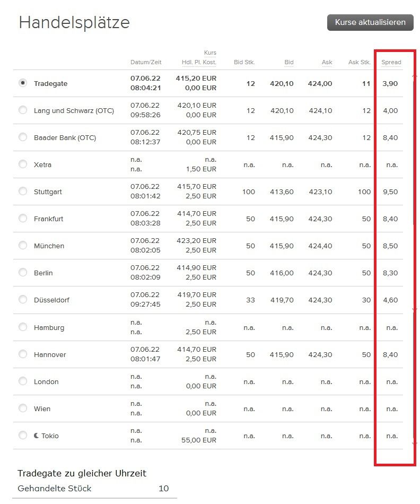Choose Baader Bank (OTC) trading venue
Image resolution: width=420 pixels, height=504 pixels.
click(23, 137)
